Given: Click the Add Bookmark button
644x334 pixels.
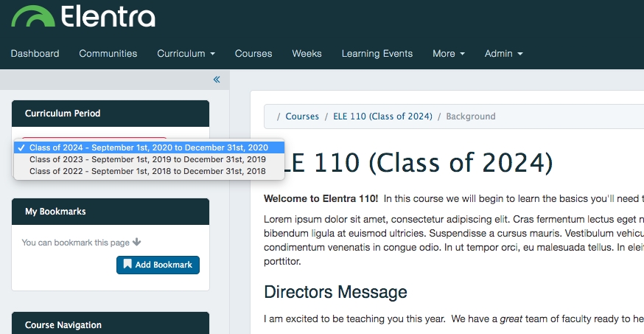Looking at the screenshot, I should pos(158,265).
